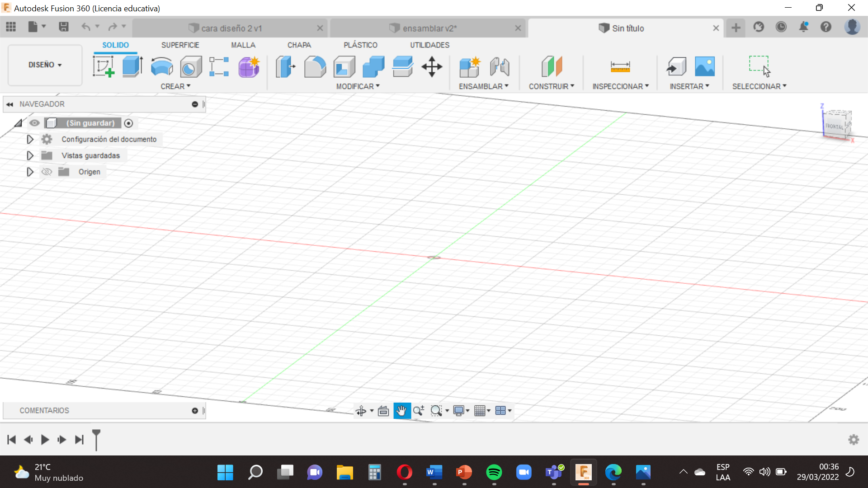Select the Measure tool

620,67
